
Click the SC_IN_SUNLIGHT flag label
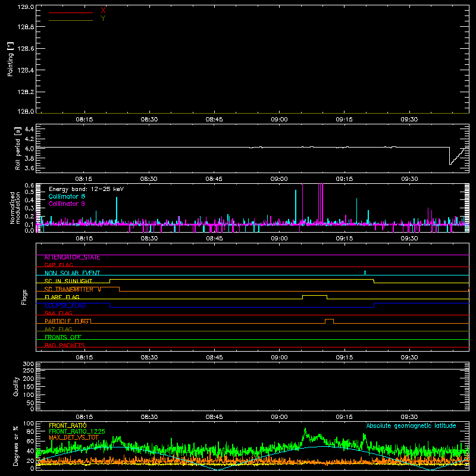point(68,281)
